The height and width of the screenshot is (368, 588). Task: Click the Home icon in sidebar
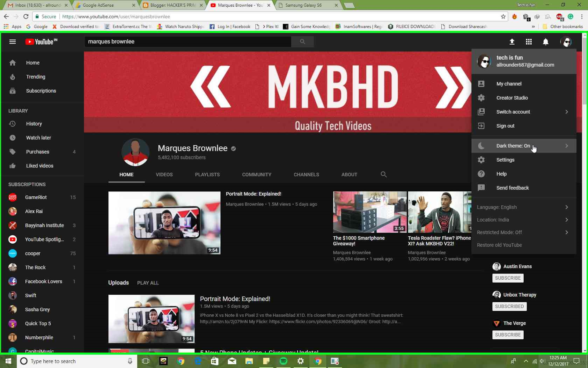[x=12, y=63]
